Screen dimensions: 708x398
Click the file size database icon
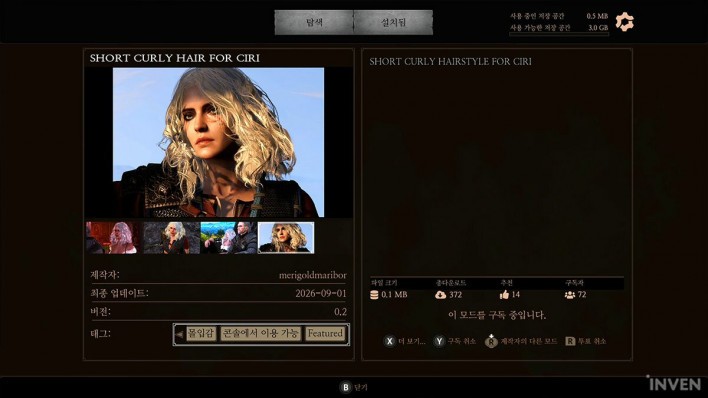pyautogui.click(x=374, y=295)
